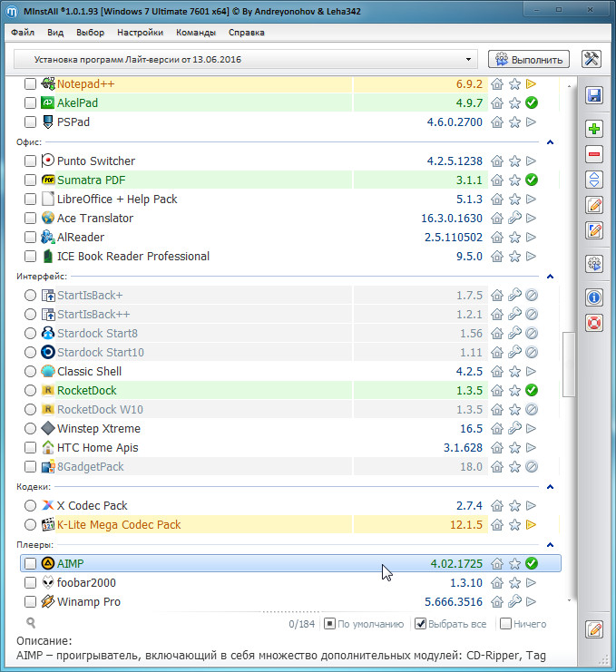
Task: Click the edit note icon at the sidebar bottom
Action: coord(594,629)
